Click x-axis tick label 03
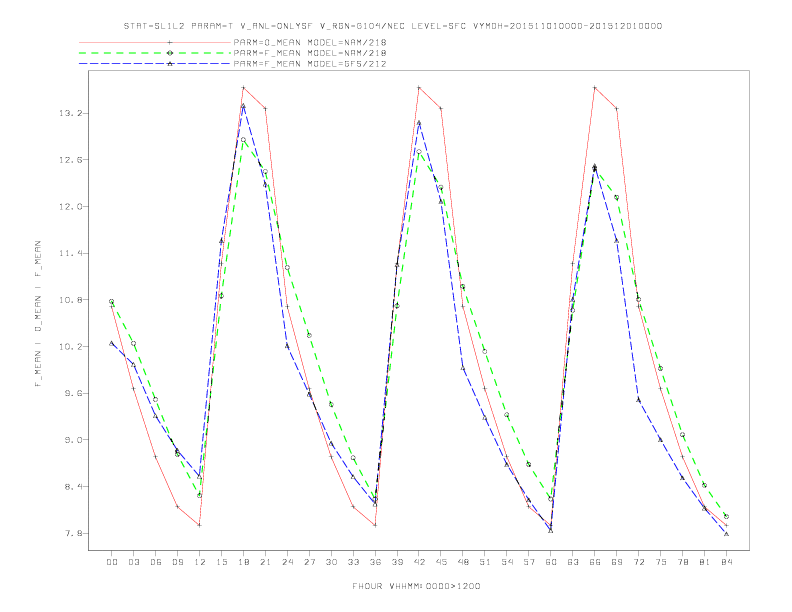The height and width of the screenshot is (612, 792). click(x=133, y=562)
